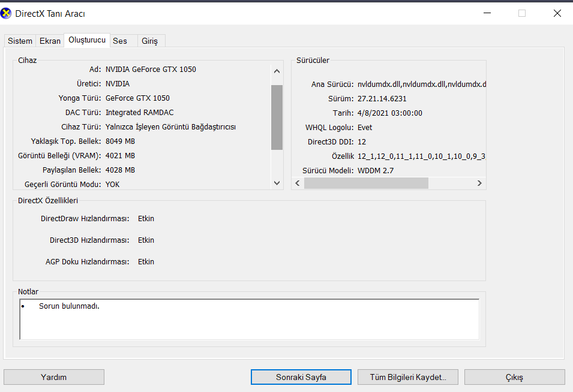Click the AGP Doku Hızlandırması Etkin value
This screenshot has height=392, width=573.
click(x=146, y=262)
